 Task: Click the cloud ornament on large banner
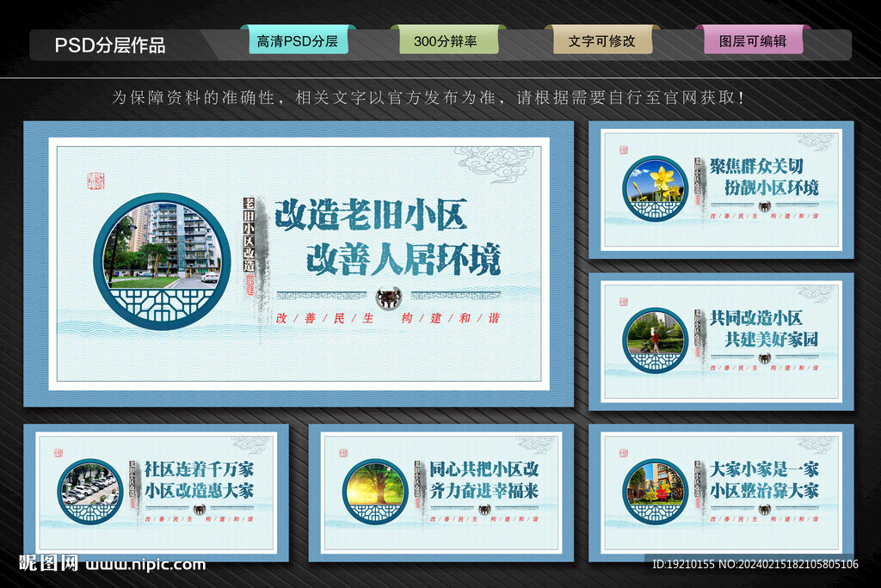pyautogui.click(x=493, y=164)
